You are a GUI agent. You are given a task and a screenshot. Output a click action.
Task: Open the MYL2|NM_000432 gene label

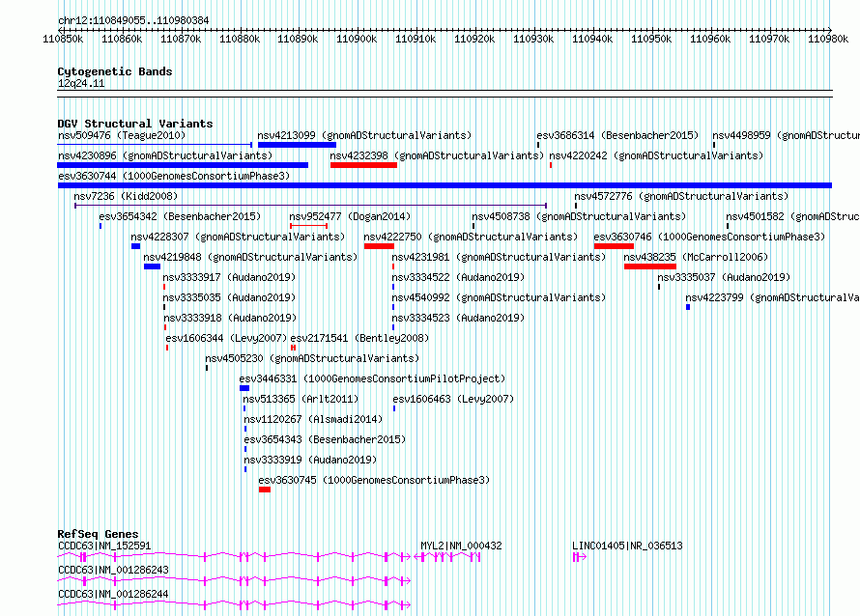(461, 546)
